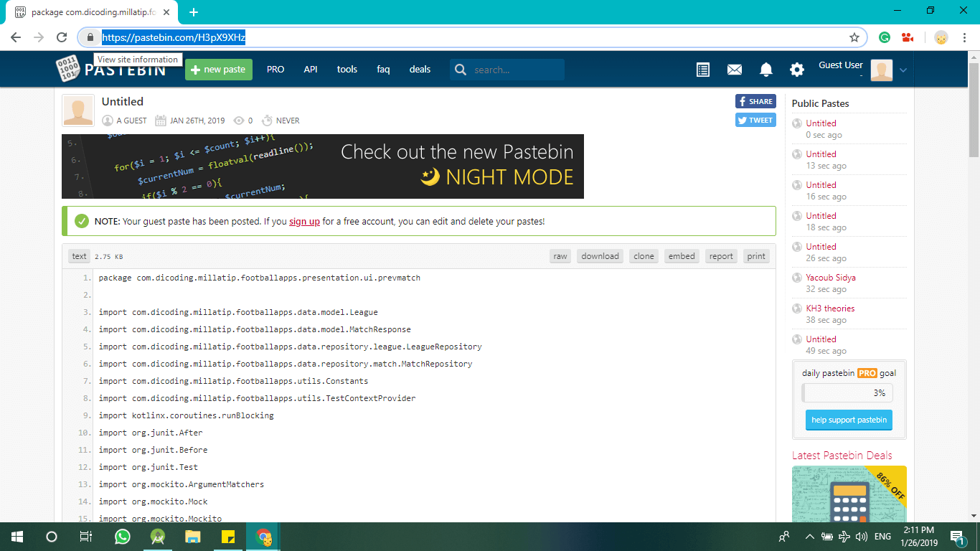Bookmark this page with the star icon
The image size is (980, 551).
click(854, 37)
